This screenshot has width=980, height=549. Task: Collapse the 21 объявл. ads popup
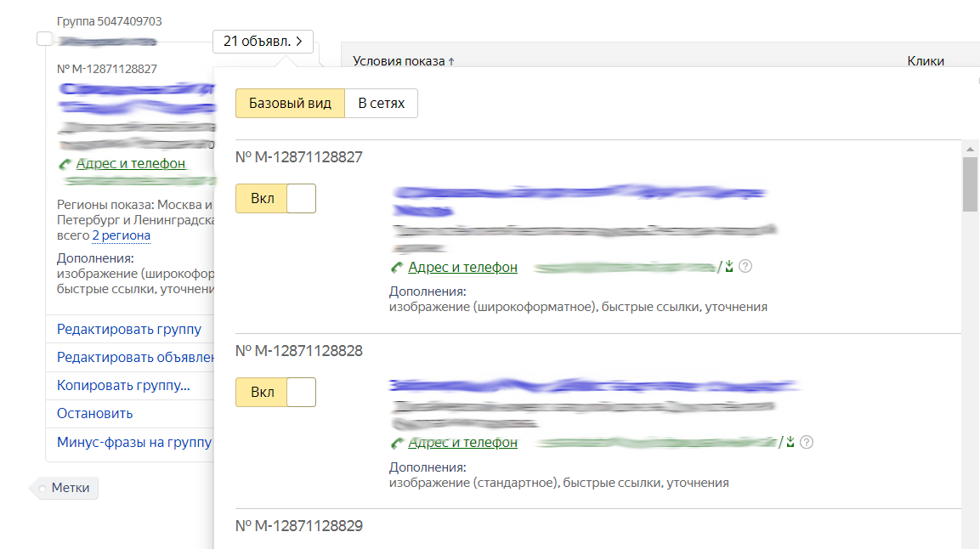pos(263,41)
